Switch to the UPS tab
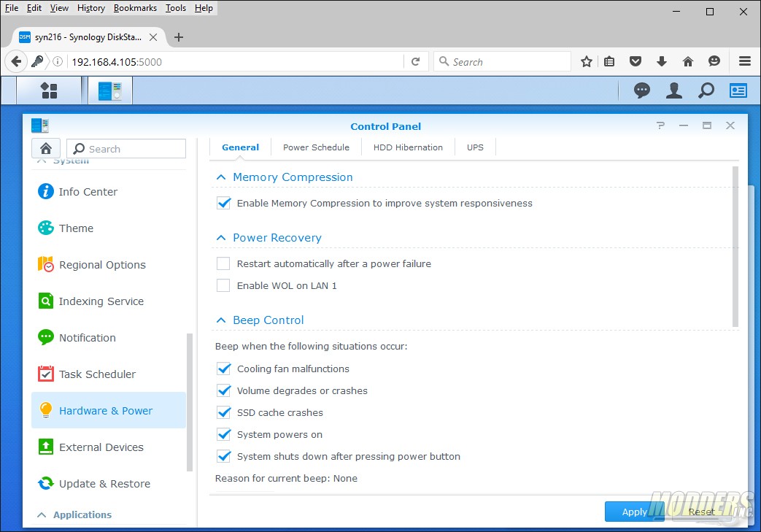The width and height of the screenshot is (761, 532). (x=475, y=147)
